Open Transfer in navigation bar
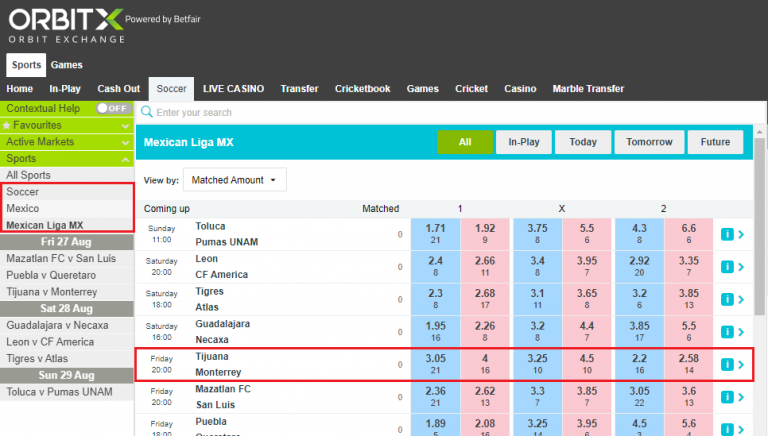Image resolution: width=768 pixels, height=436 pixels. click(x=299, y=89)
